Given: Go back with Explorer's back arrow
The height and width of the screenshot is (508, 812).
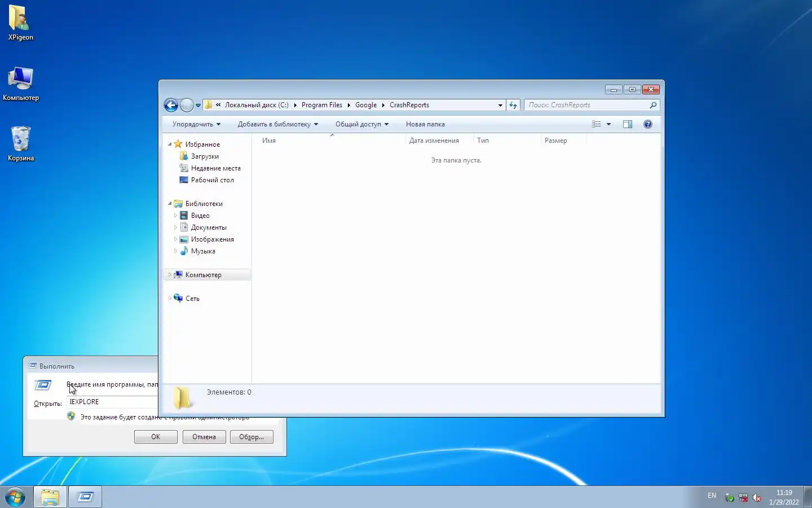Looking at the screenshot, I should tap(171, 105).
